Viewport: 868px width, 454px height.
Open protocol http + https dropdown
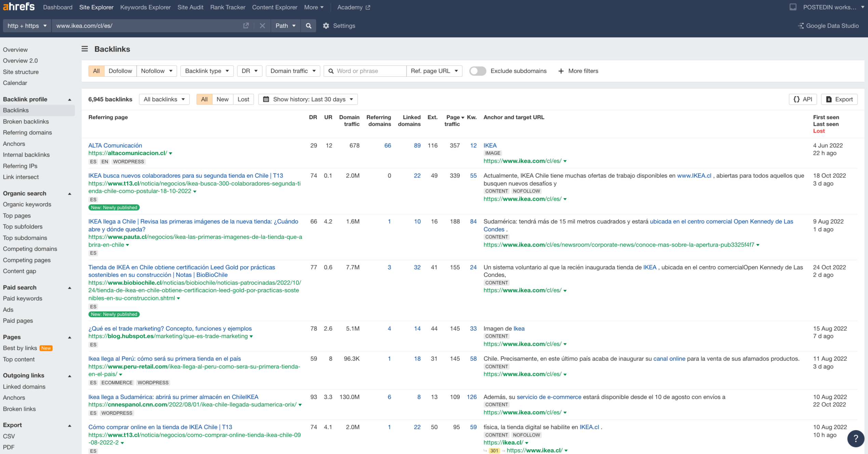click(x=27, y=26)
